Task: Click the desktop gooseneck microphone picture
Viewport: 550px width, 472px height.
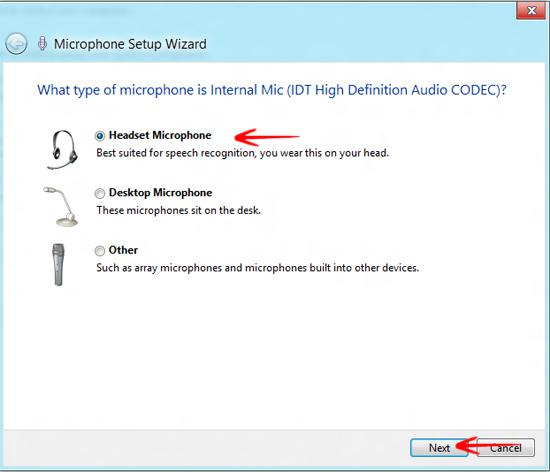Action: click(x=61, y=207)
